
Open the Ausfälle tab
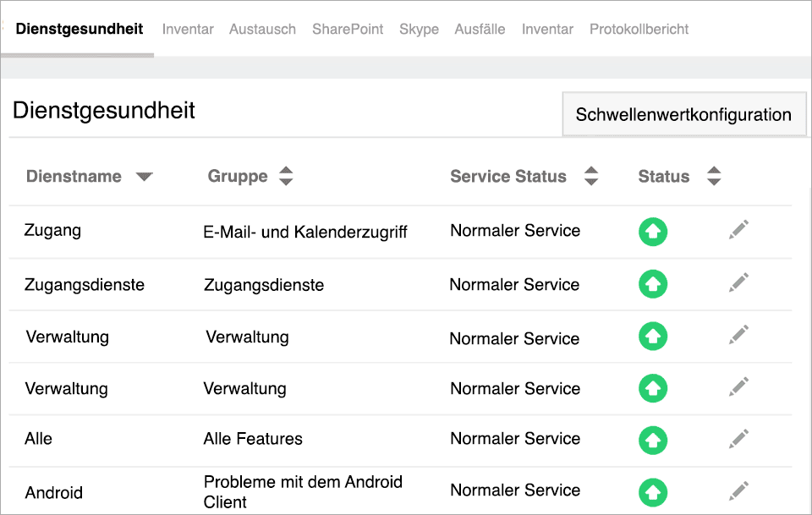coord(480,28)
